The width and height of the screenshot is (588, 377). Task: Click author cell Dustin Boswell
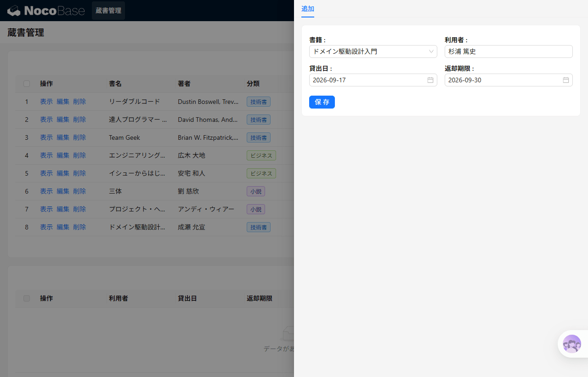pyautogui.click(x=208, y=102)
